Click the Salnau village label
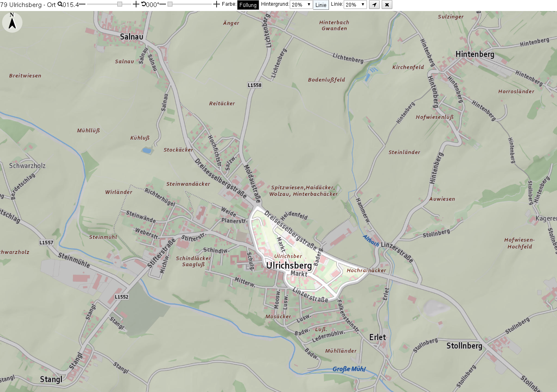The width and height of the screenshot is (557, 392). tap(132, 37)
